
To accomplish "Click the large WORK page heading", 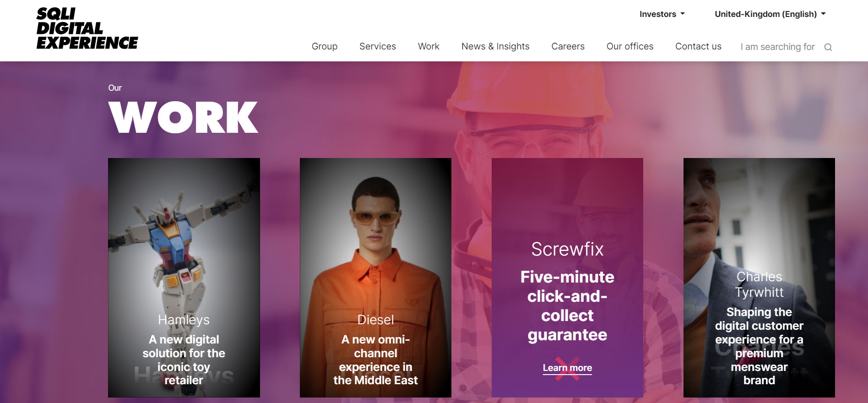I will click(184, 117).
